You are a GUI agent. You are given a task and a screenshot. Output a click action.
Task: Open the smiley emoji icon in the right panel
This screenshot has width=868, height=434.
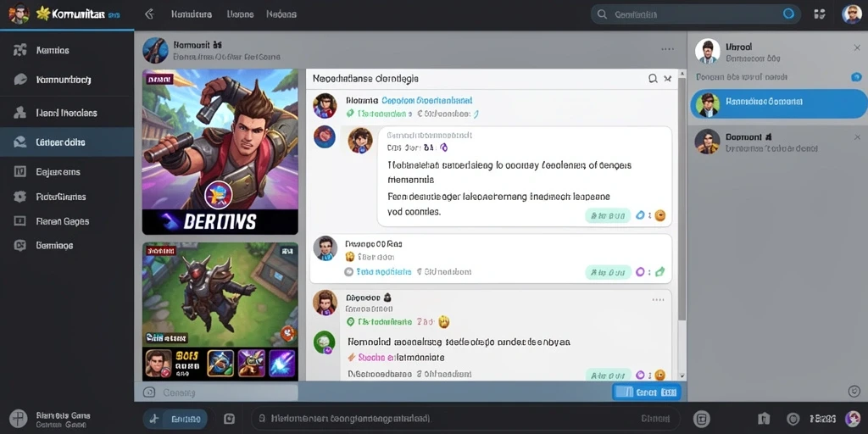(854, 391)
